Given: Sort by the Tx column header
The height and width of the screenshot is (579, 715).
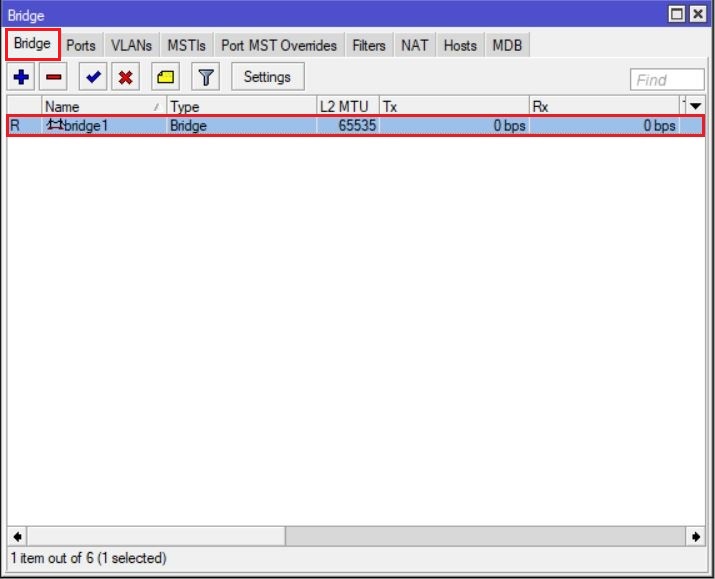Looking at the screenshot, I should (x=454, y=107).
